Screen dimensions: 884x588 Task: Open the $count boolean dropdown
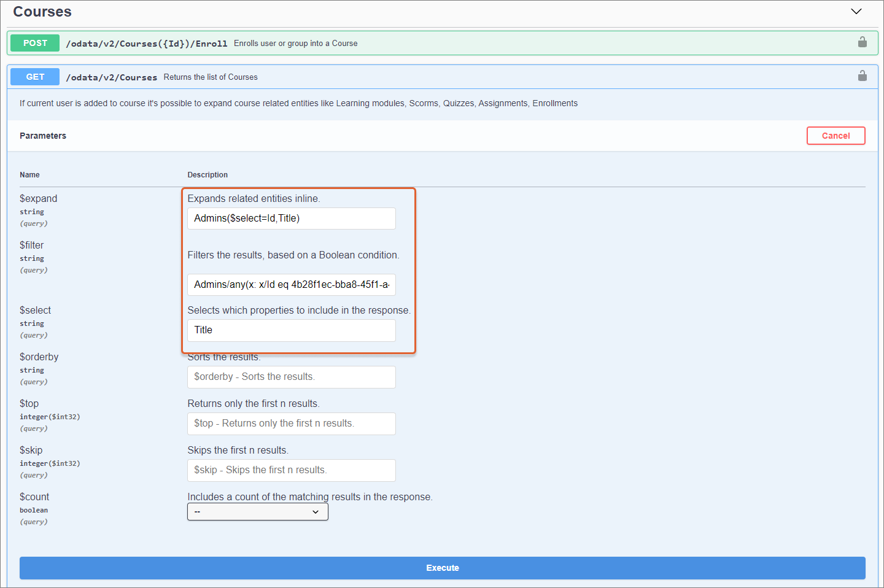coord(257,512)
